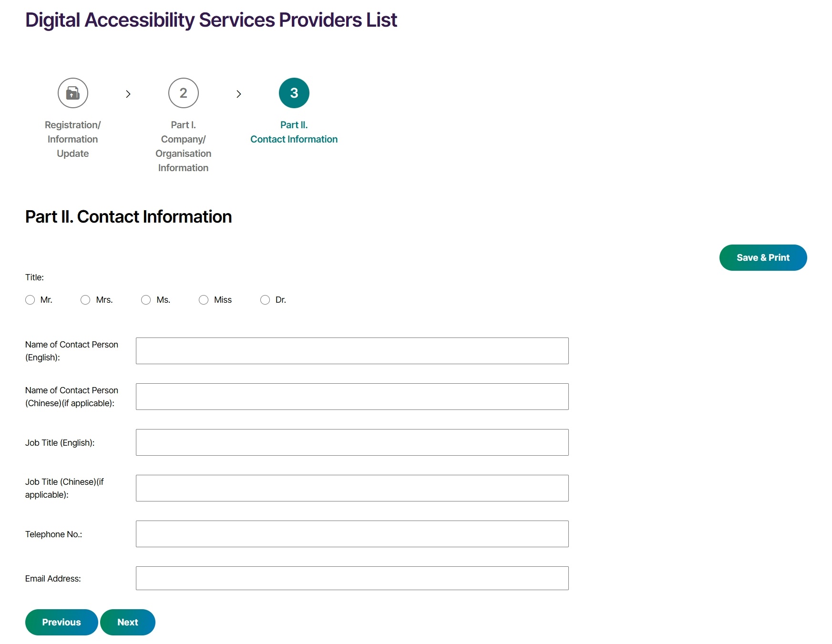Focus the Telephone No. input field
This screenshot has width=832, height=644.
(352, 534)
